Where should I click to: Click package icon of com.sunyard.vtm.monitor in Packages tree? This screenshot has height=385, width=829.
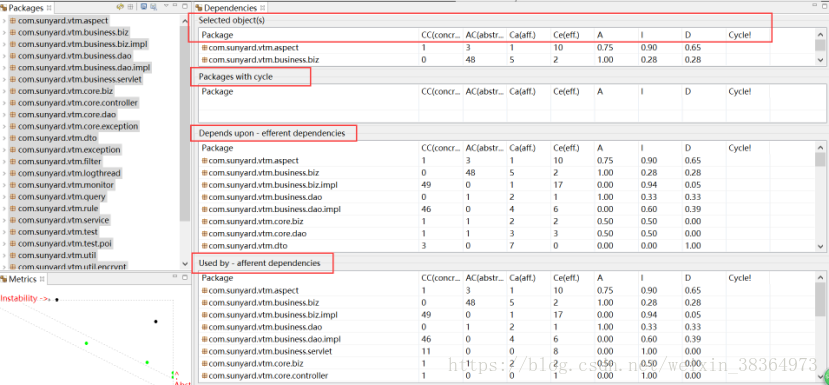coord(13,185)
